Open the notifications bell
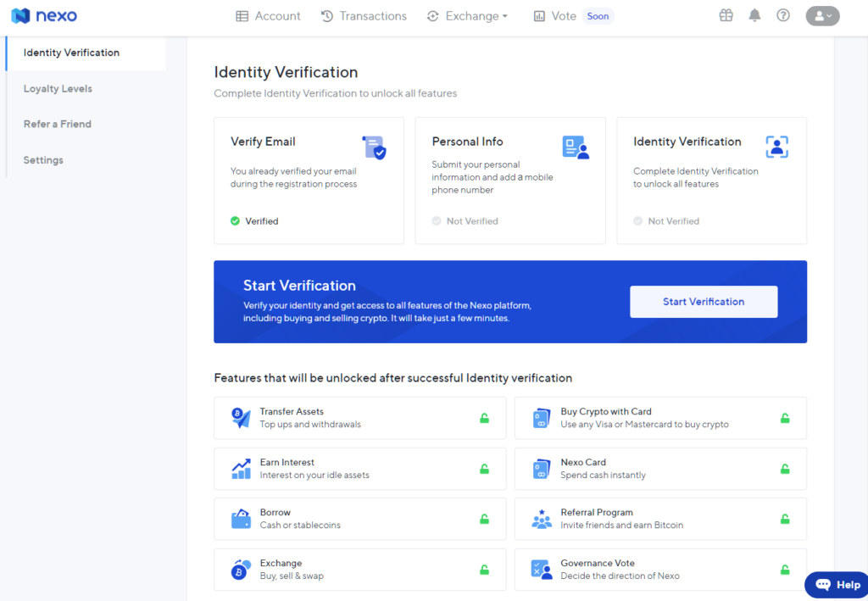 click(754, 15)
